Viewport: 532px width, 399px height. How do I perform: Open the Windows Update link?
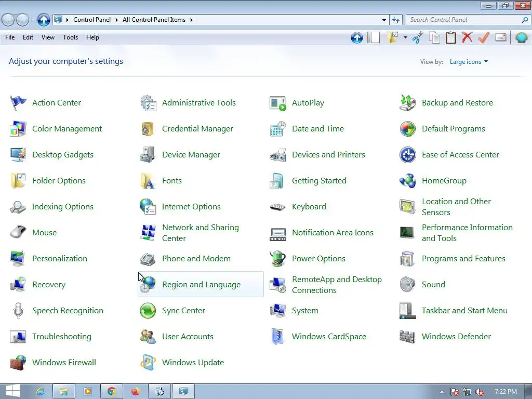(193, 363)
